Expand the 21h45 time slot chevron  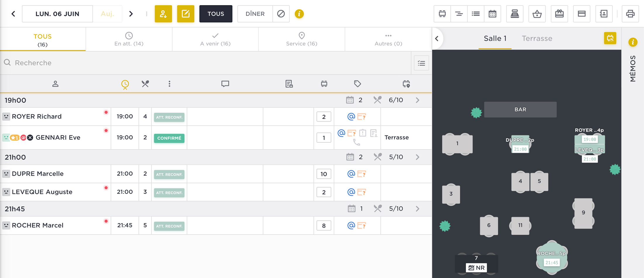(x=418, y=209)
